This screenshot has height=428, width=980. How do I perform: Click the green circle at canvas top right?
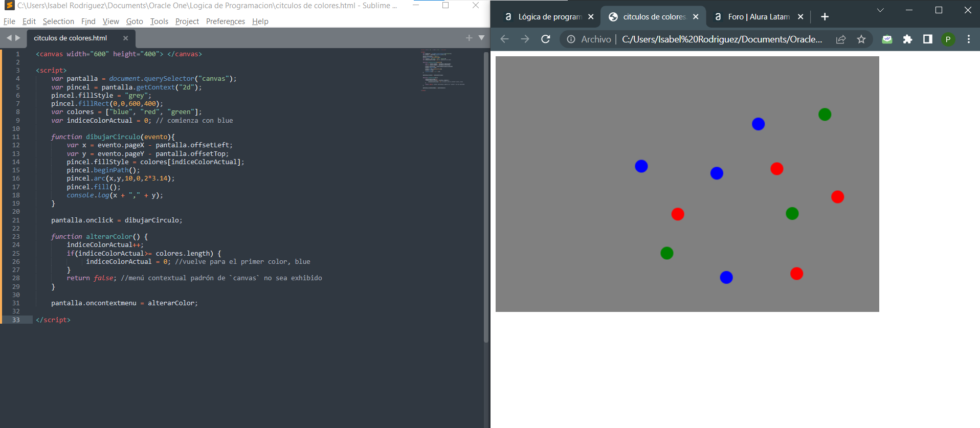tap(825, 115)
